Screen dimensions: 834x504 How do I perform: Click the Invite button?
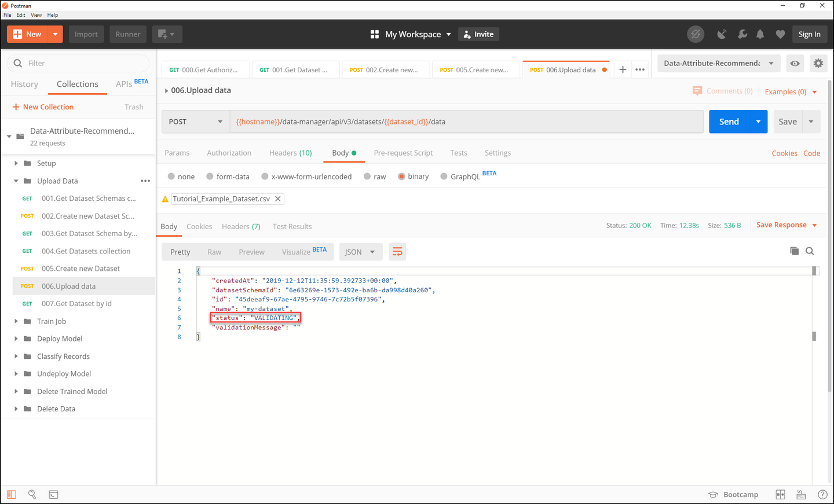click(478, 34)
